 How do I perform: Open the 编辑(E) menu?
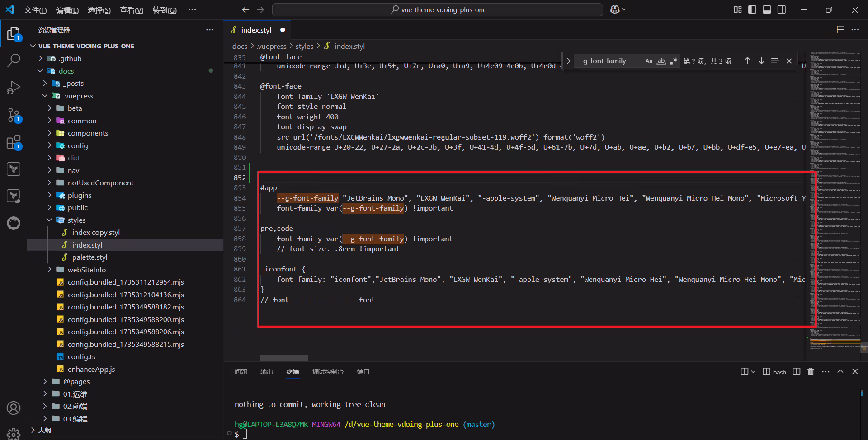pyautogui.click(x=67, y=10)
